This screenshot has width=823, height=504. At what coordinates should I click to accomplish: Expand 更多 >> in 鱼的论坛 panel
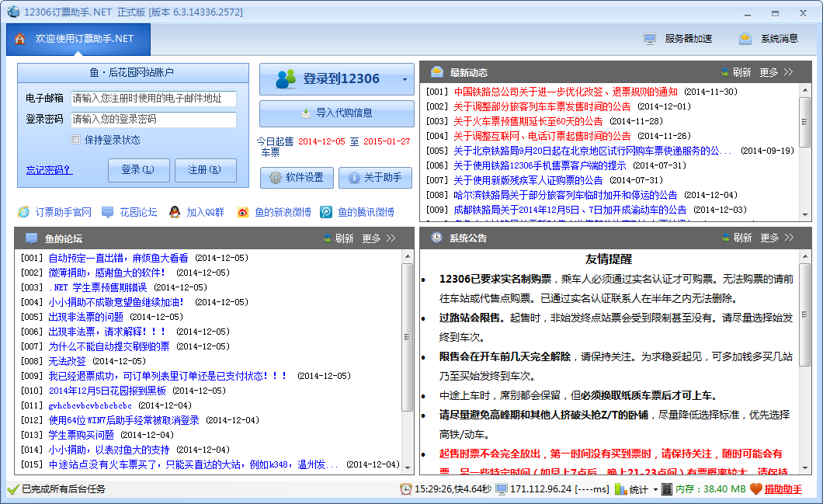coord(378,238)
